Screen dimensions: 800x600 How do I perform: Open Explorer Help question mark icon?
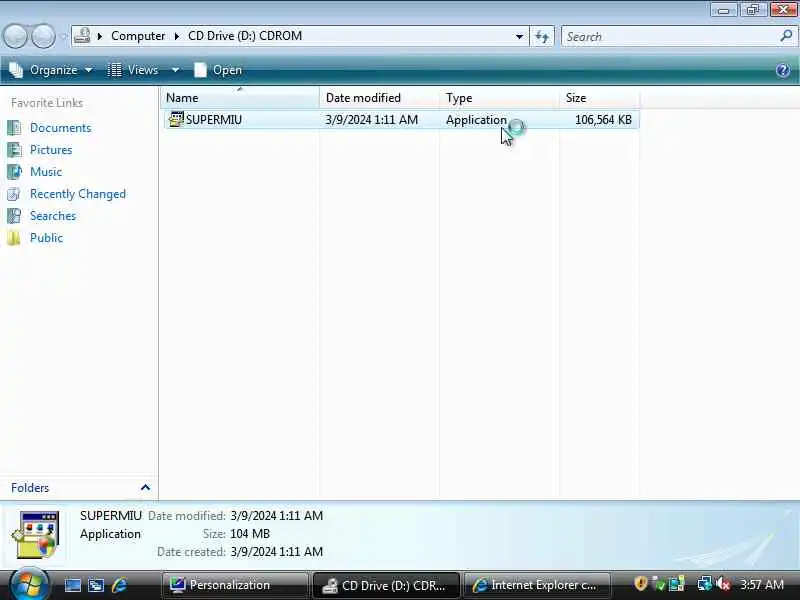pyautogui.click(x=783, y=70)
